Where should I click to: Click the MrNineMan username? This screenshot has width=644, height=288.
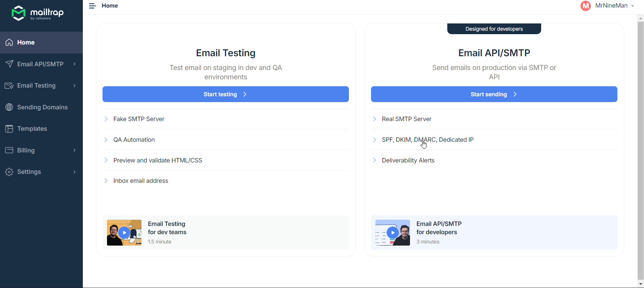pyautogui.click(x=611, y=6)
